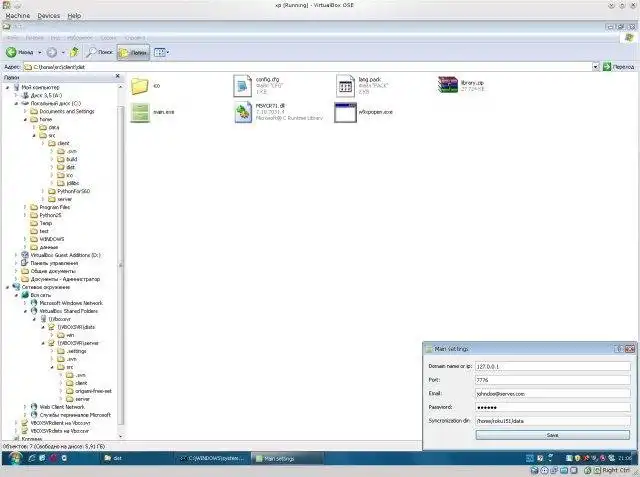The width and height of the screenshot is (640, 477).
Task: Switch to Main settings taskbar button
Action: 287,458
